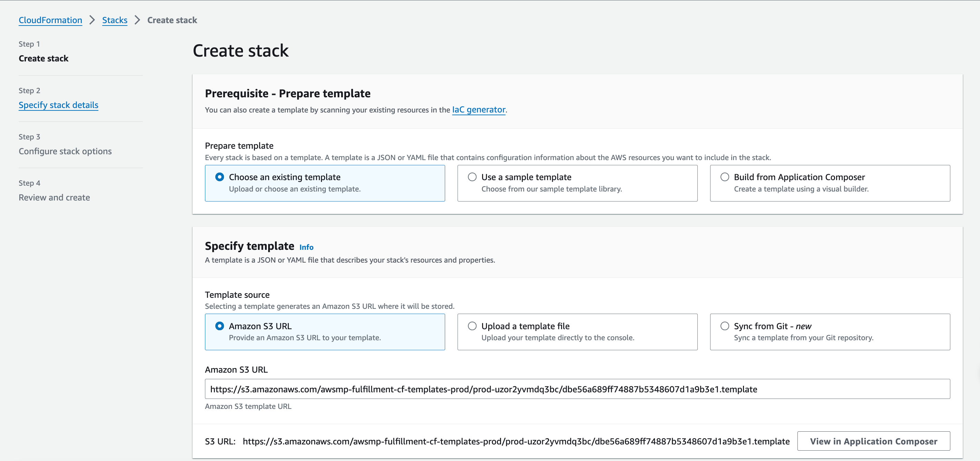Screen dimensions: 980x461
Task: Click Step 1 Create stack in sidebar
Action: (x=43, y=59)
